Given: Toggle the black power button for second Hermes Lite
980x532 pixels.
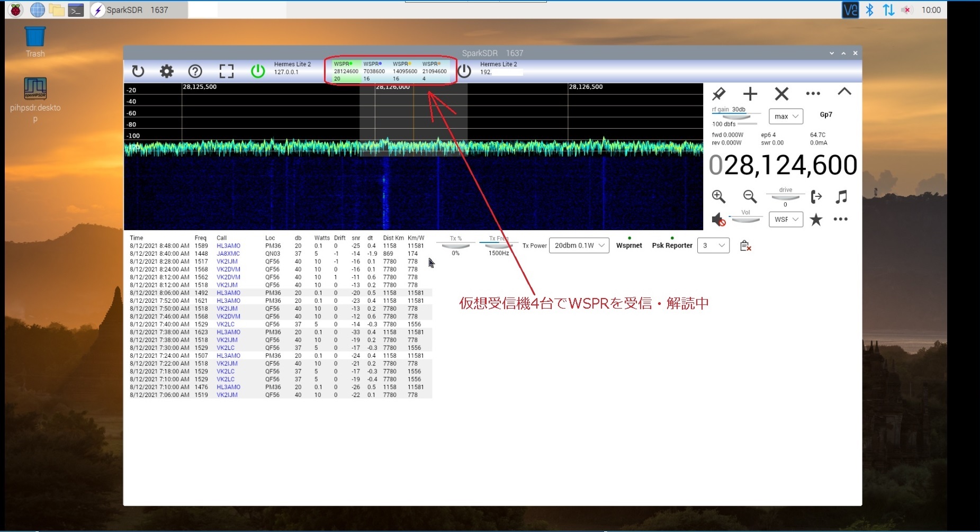Looking at the screenshot, I should 464,71.
